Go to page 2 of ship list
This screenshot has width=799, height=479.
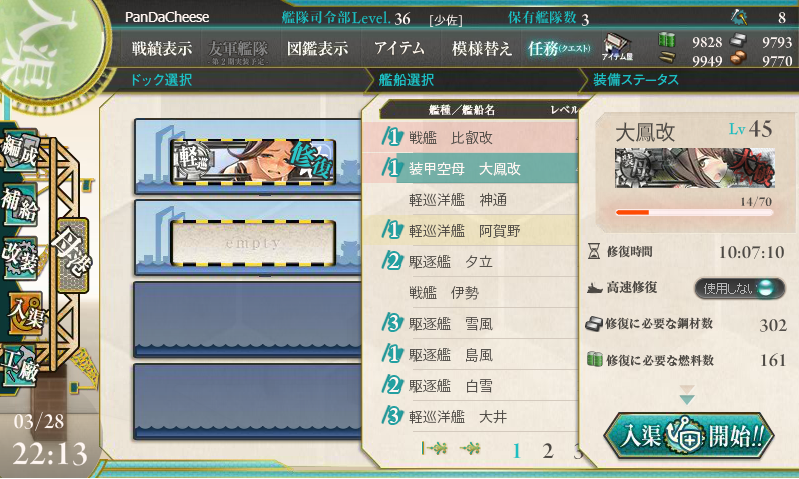(548, 450)
